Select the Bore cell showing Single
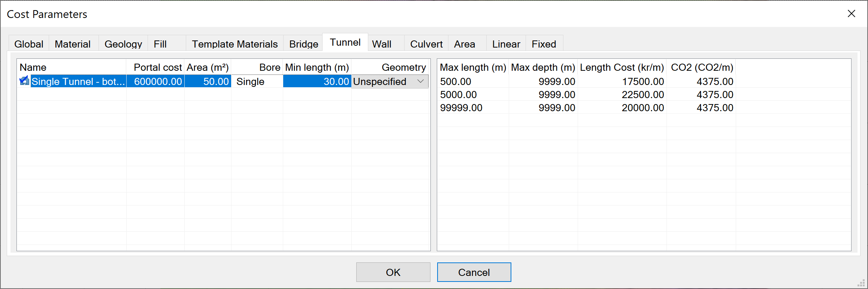Viewport: 868px width, 289px height. point(250,82)
